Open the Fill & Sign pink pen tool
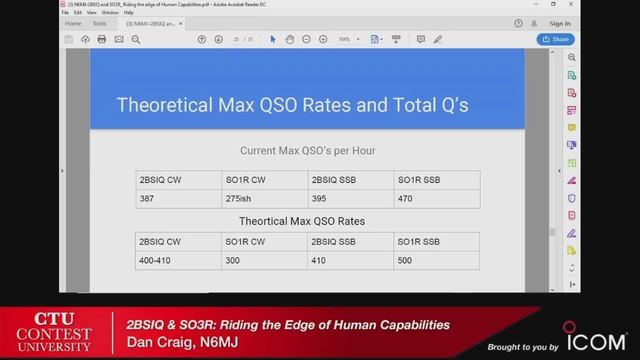The width and height of the screenshot is (640, 360). (x=571, y=180)
